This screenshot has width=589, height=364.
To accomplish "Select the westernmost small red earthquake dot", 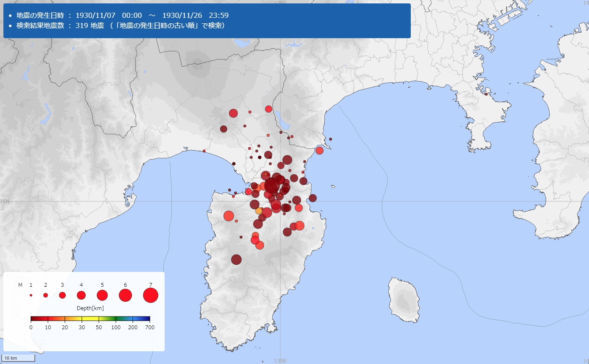I will click(x=204, y=151).
